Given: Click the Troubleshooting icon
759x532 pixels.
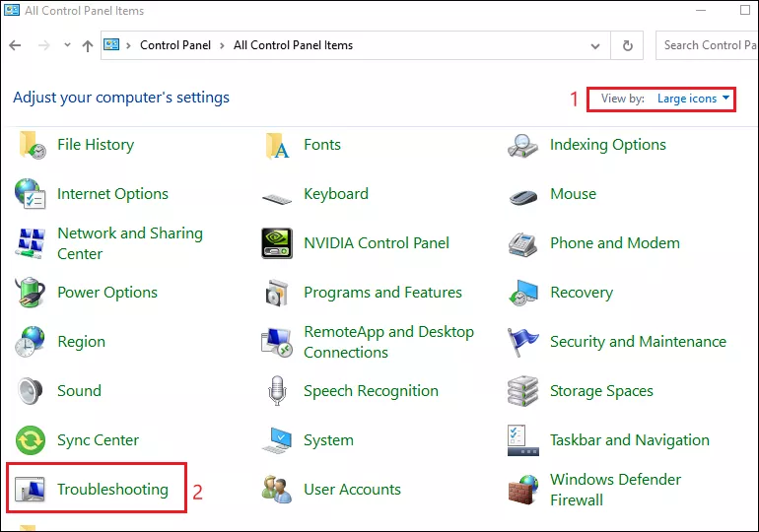Looking at the screenshot, I should tap(30, 490).
